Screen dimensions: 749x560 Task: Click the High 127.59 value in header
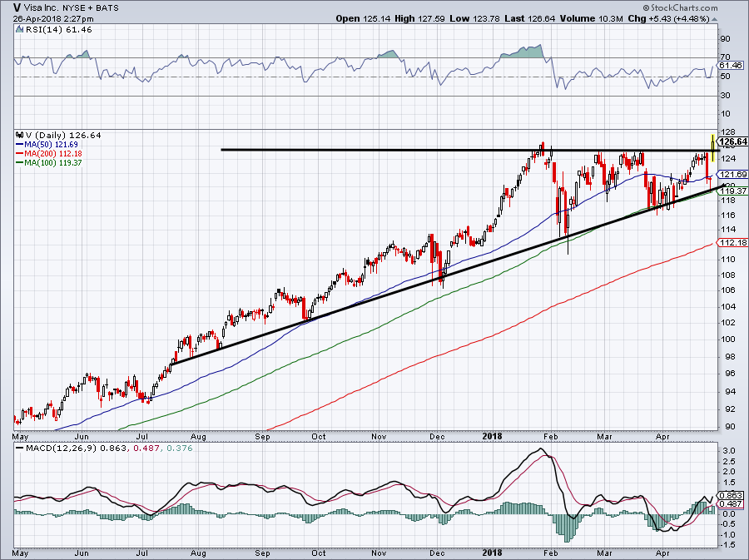pyautogui.click(x=420, y=18)
